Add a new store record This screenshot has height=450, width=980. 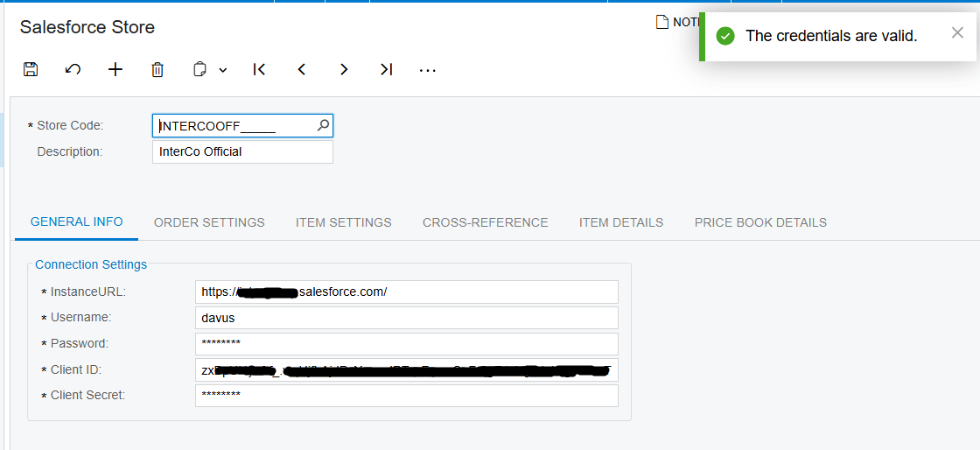(x=115, y=69)
